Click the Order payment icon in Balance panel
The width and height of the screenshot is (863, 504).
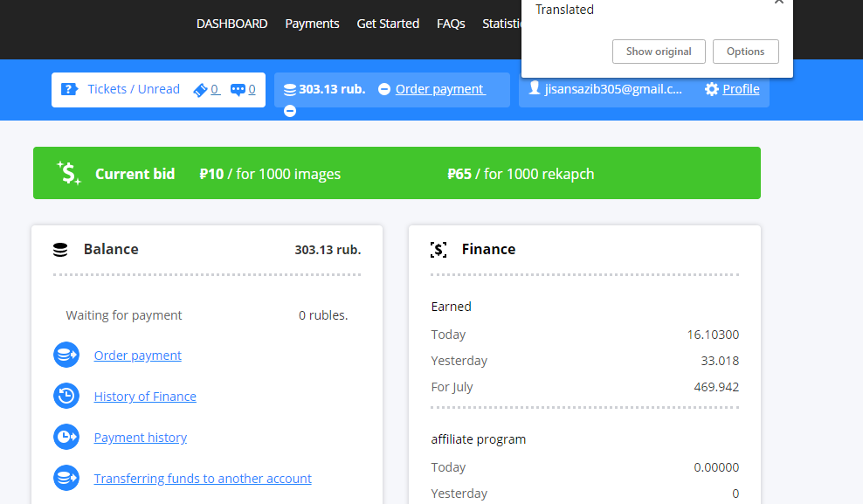pyautogui.click(x=66, y=356)
